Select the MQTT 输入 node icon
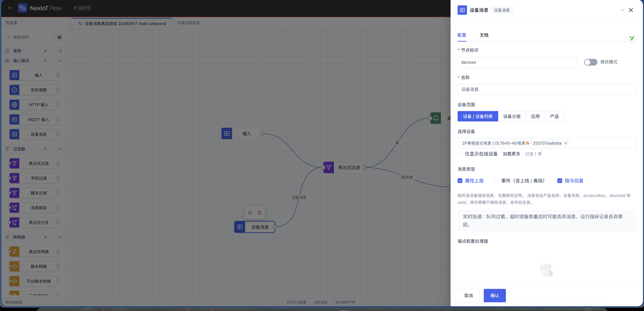 tap(14, 119)
